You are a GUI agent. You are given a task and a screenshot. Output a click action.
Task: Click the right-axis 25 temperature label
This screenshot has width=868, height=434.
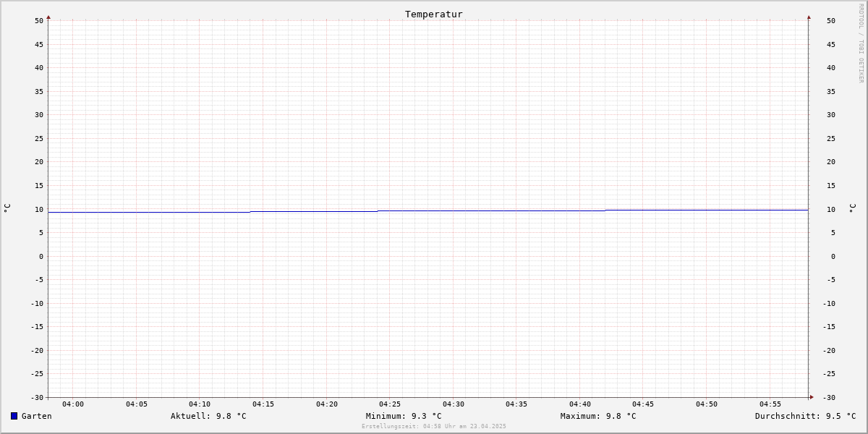(x=831, y=138)
